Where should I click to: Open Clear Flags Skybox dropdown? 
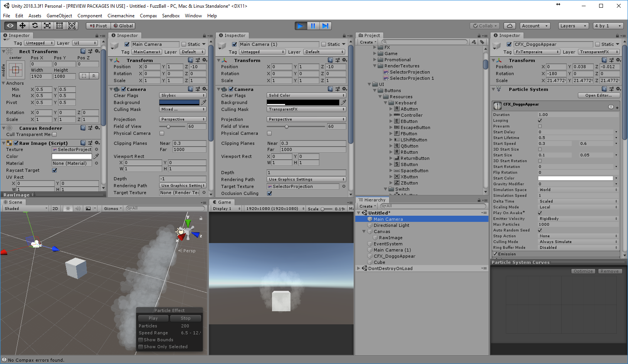(183, 96)
